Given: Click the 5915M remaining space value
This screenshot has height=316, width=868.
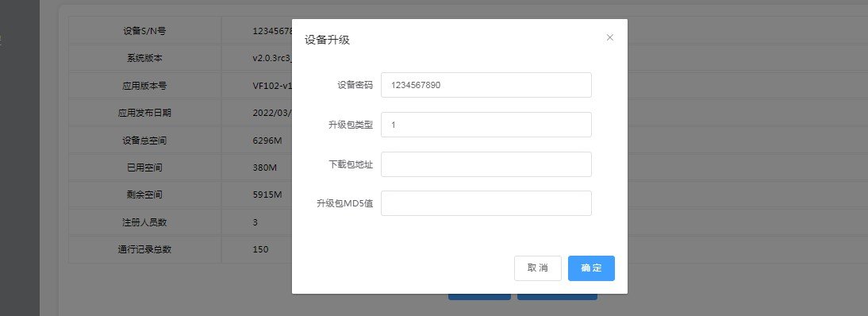Looking at the screenshot, I should point(267,195).
